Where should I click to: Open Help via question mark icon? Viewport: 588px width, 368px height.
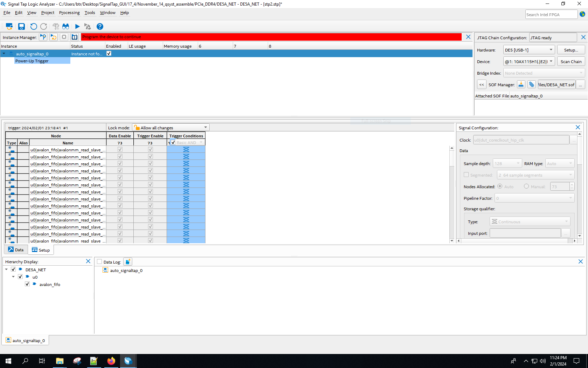click(x=100, y=26)
